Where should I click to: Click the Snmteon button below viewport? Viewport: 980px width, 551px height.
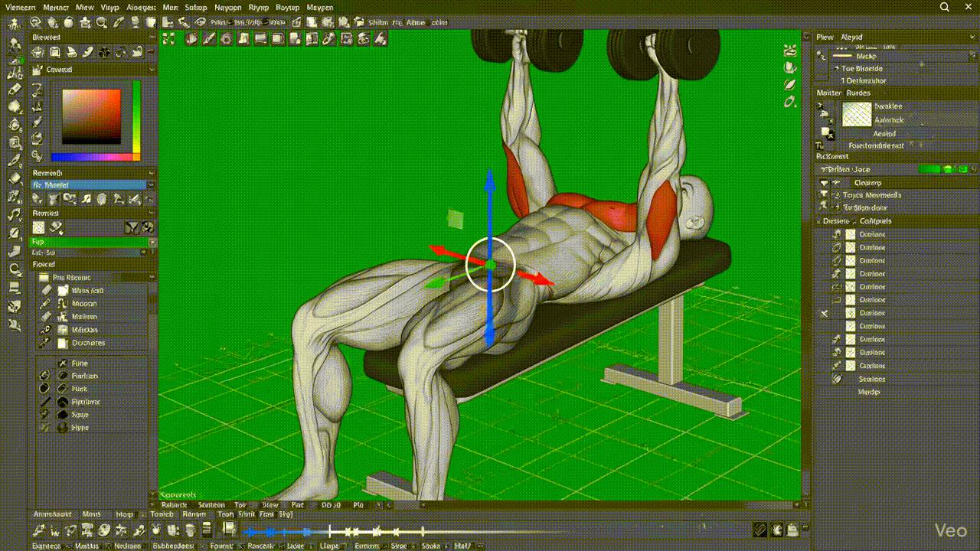211,505
